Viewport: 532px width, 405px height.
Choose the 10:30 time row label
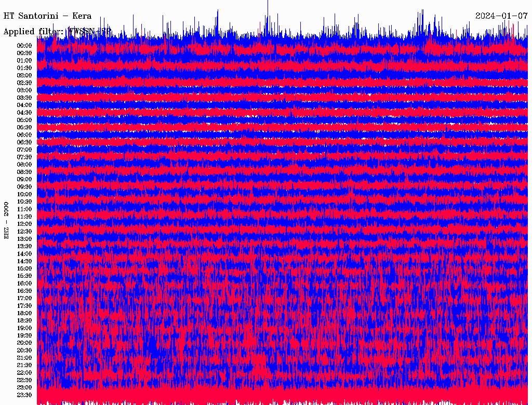(x=24, y=201)
